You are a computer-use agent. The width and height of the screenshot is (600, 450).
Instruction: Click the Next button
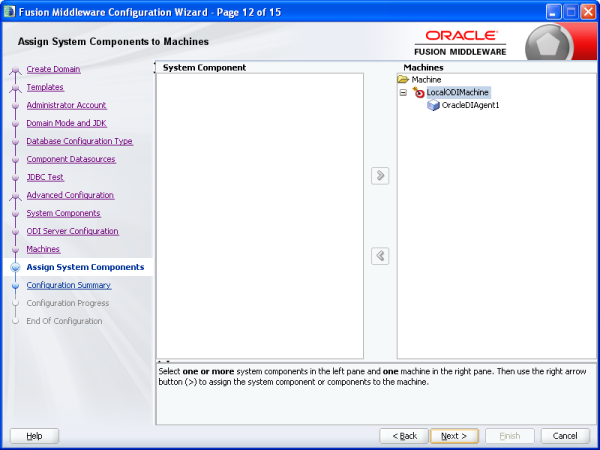pyautogui.click(x=455, y=436)
